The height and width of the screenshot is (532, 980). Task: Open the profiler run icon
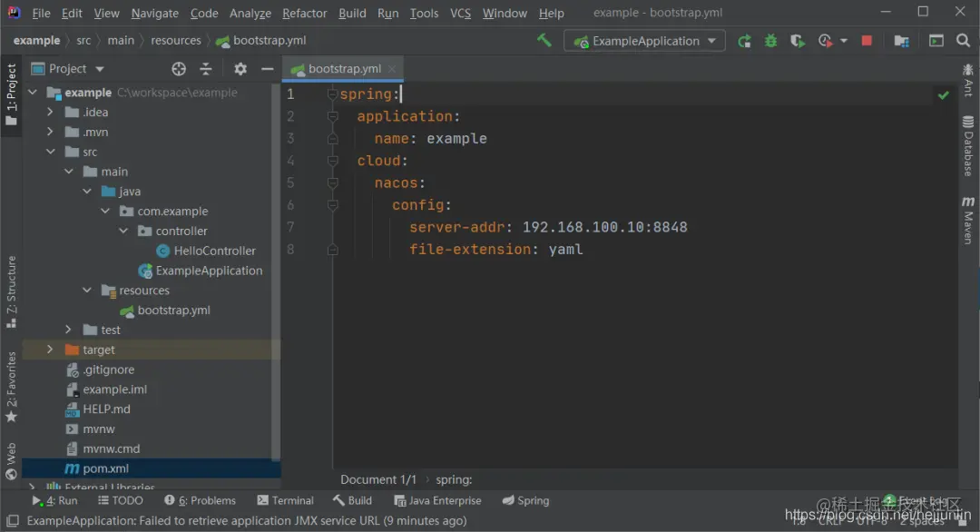tap(825, 41)
